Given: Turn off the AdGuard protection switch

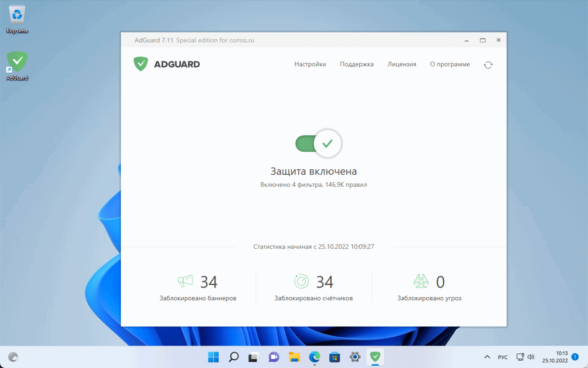Looking at the screenshot, I should click(x=318, y=144).
